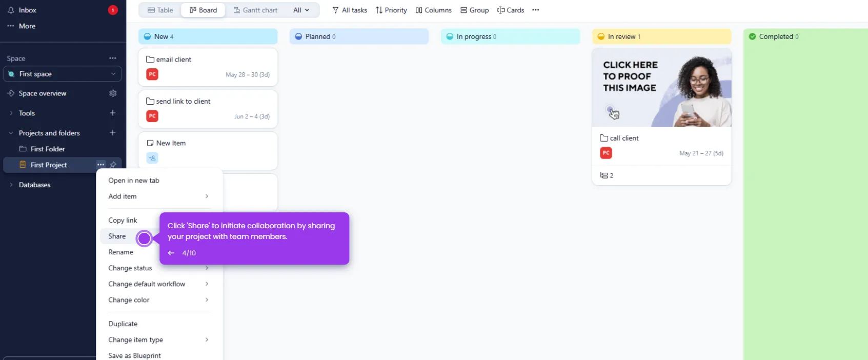The height and width of the screenshot is (360, 868).
Task: Click the red Inbox notification badge
Action: [x=113, y=10]
